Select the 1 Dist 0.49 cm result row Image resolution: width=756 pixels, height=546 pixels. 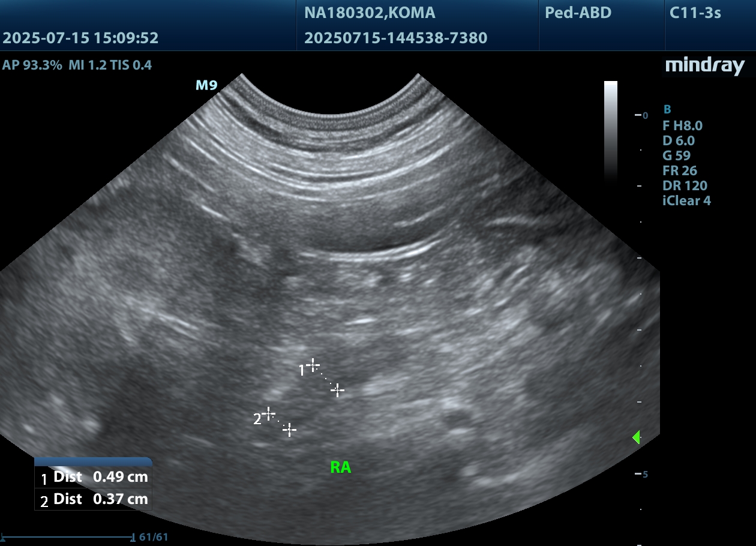click(94, 478)
